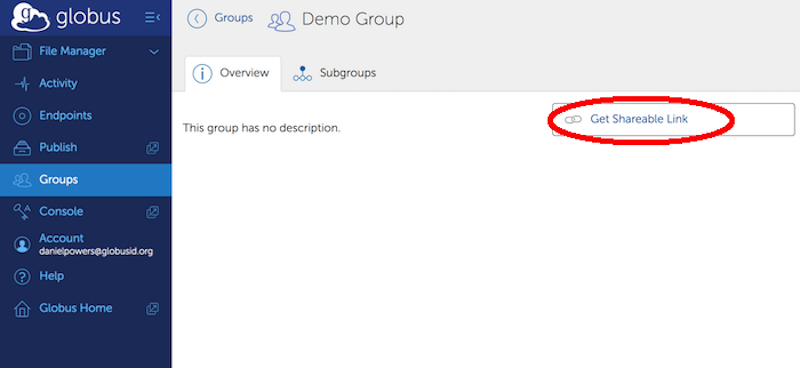Click the Console tools icon
Image resolution: width=800 pixels, height=368 pixels.
tap(22, 212)
